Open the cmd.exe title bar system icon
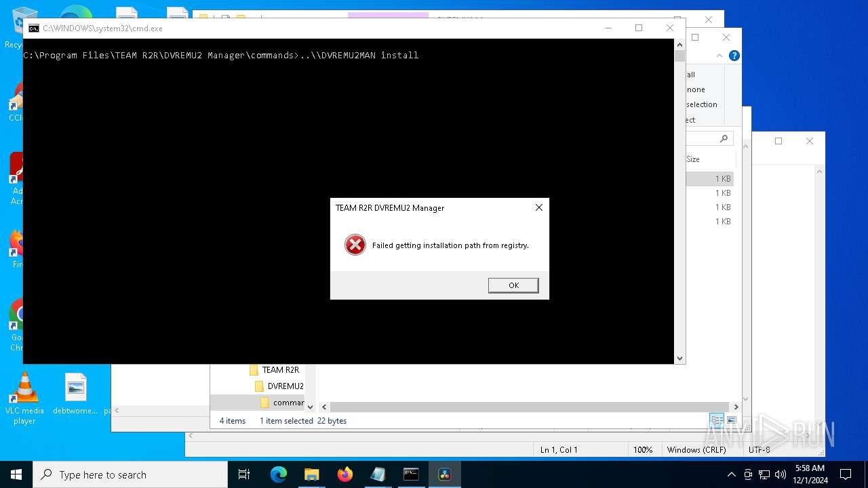The image size is (868, 488). pos(33,28)
